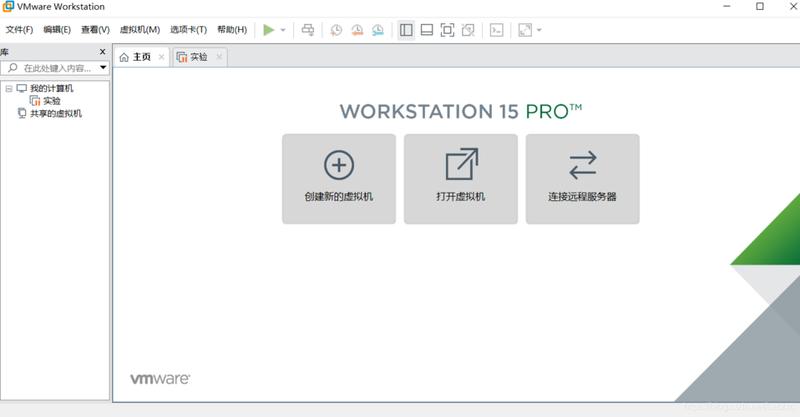
Task: Click the revert to snapshot toolbar icon
Action: pos(357,30)
